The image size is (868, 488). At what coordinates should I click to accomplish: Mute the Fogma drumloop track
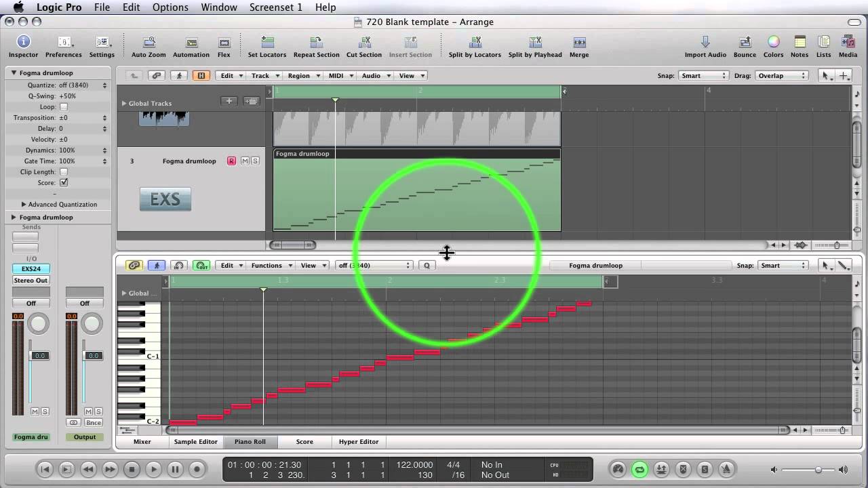[x=245, y=161]
